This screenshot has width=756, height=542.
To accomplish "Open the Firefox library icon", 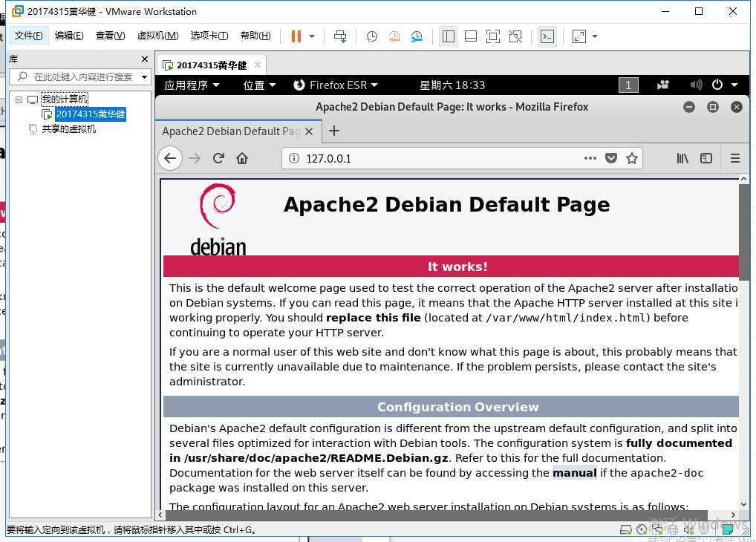I will (682, 158).
